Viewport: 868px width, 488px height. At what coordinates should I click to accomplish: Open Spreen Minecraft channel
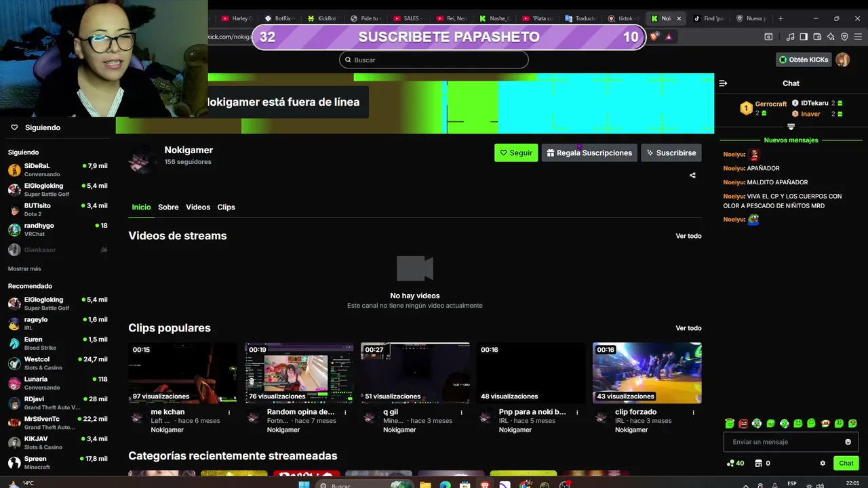pos(58,463)
